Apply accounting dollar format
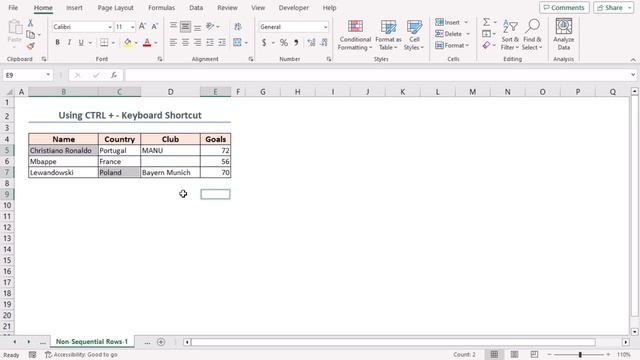The height and width of the screenshot is (360, 640). (x=264, y=42)
